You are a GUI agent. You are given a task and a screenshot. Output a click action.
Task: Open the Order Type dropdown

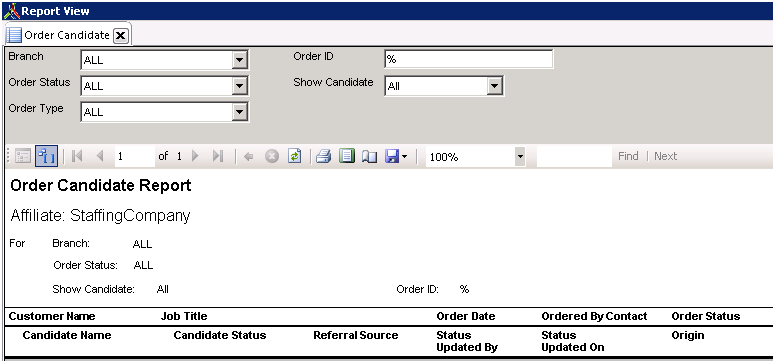pyautogui.click(x=239, y=112)
